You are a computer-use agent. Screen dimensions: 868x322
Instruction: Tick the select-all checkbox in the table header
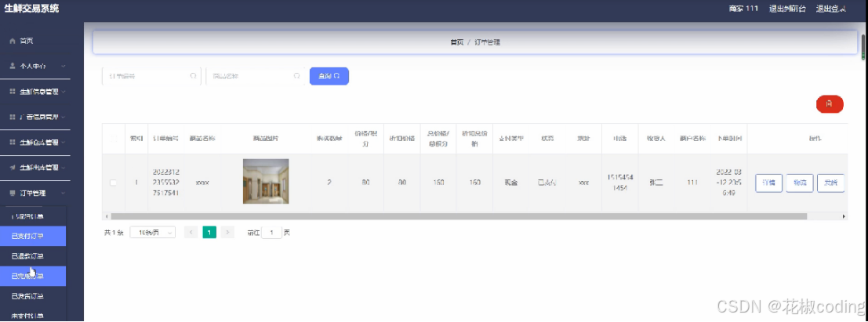[x=114, y=139]
